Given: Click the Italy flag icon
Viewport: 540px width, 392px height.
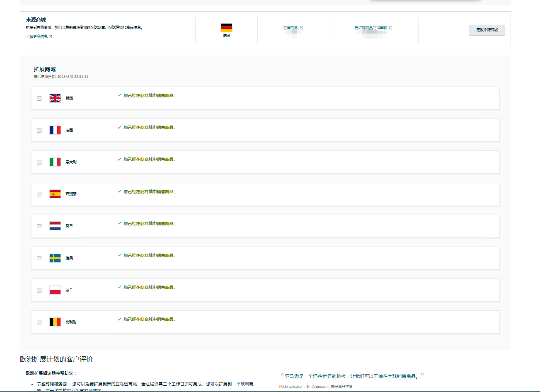Looking at the screenshot, I should 55,162.
